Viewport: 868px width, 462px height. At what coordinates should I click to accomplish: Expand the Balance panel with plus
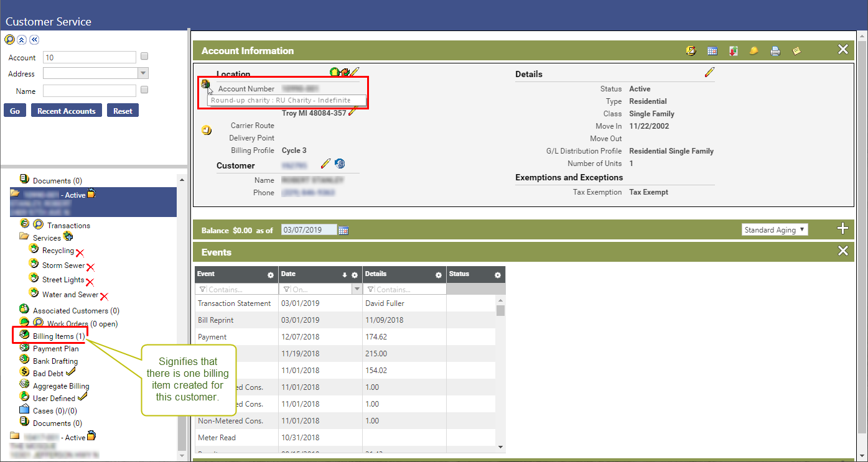pyautogui.click(x=843, y=229)
